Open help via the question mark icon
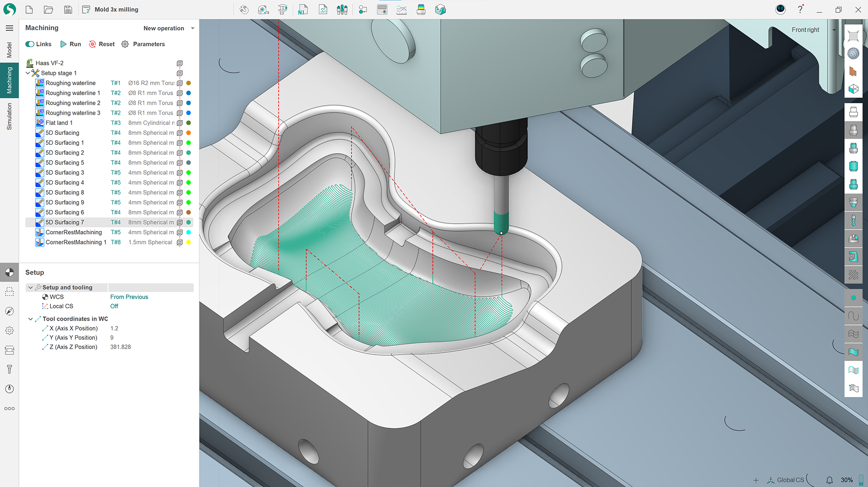This screenshot has height=487, width=868. [800, 9]
